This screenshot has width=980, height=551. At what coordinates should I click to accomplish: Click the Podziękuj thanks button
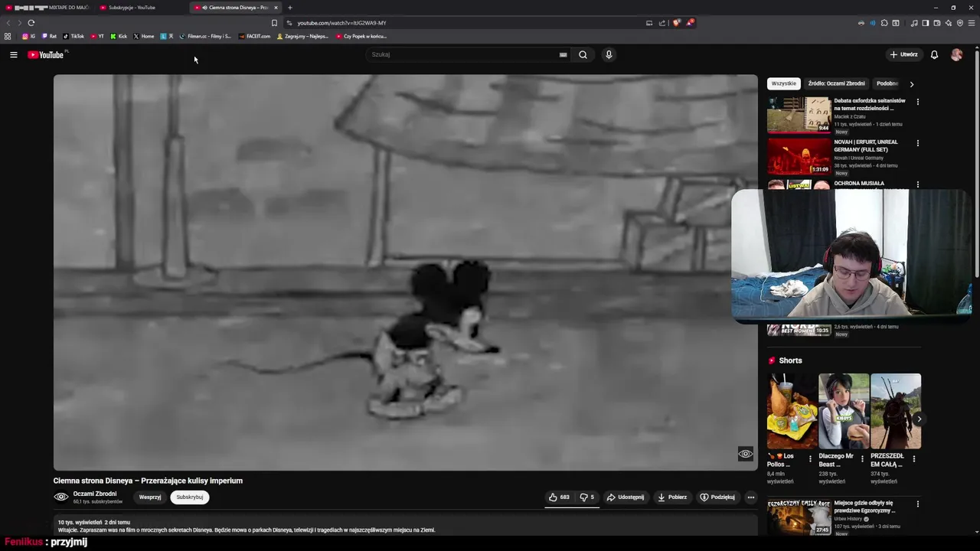(717, 497)
